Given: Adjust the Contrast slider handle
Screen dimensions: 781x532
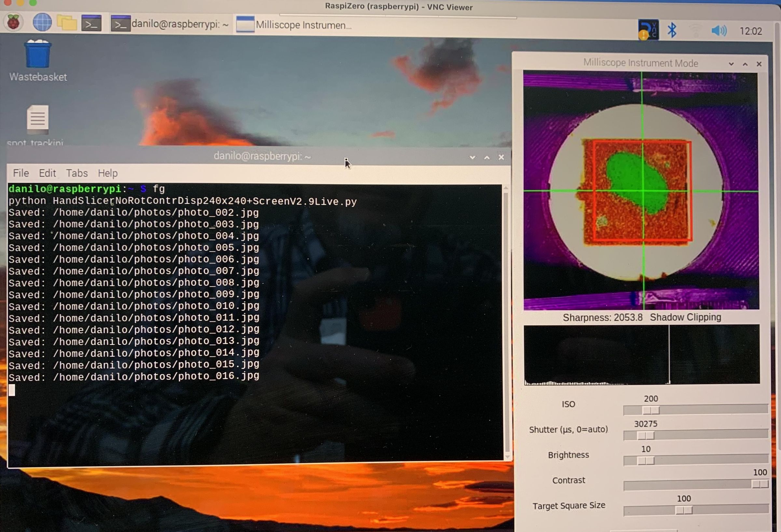Looking at the screenshot, I should click(x=760, y=484).
